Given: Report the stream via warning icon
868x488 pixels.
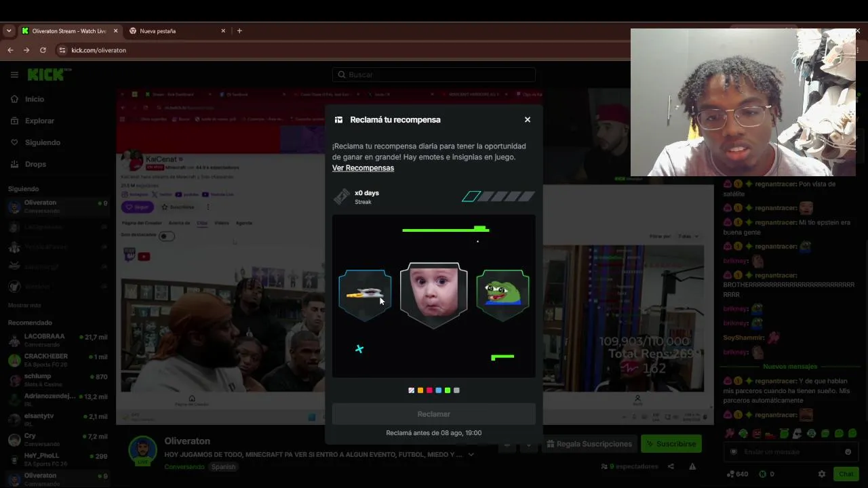Looking at the screenshot, I should pyautogui.click(x=692, y=466).
